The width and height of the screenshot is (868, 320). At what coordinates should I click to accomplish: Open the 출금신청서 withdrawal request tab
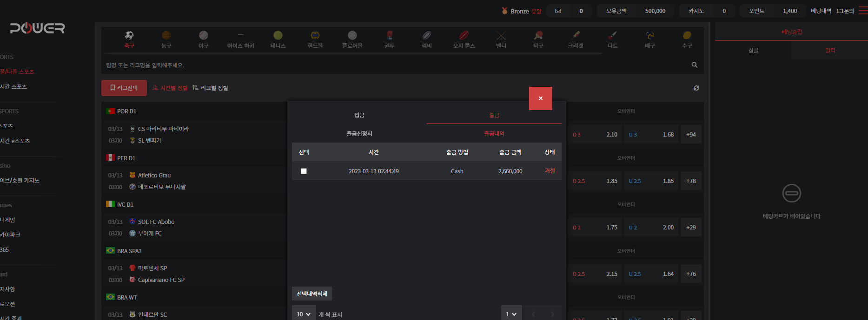pyautogui.click(x=359, y=134)
